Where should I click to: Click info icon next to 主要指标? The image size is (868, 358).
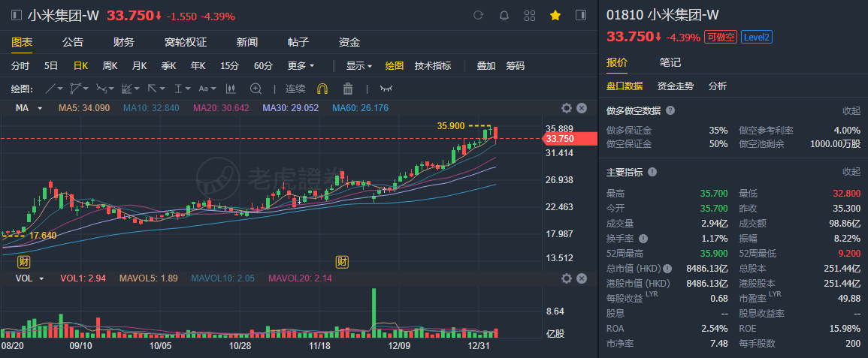click(x=652, y=172)
